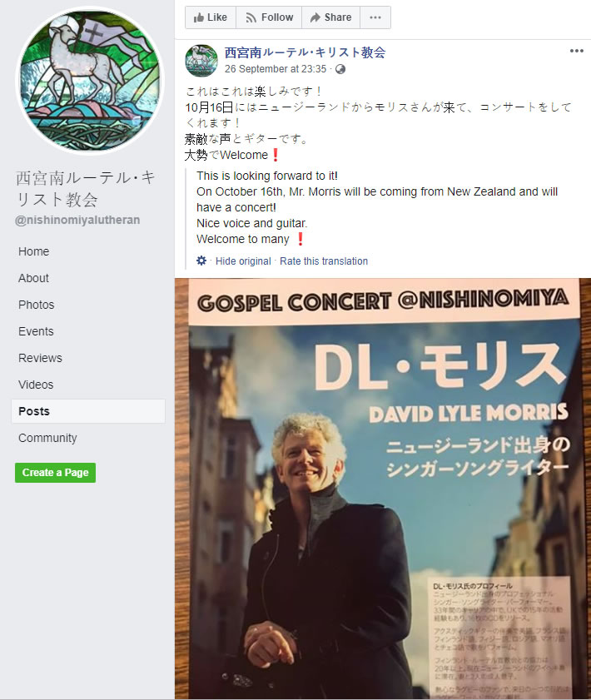Open the Gospel Concert poster image
Viewport: 591px width, 700px height.
[383, 489]
